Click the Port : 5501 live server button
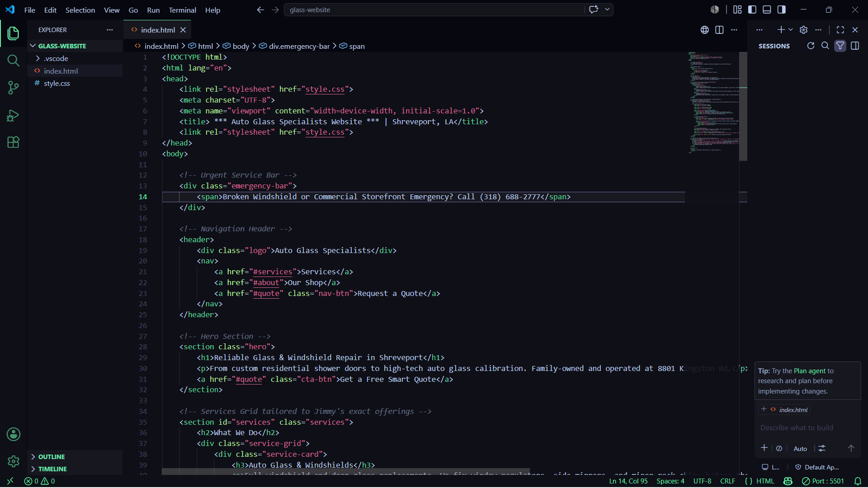Screen dimensions: 868x488 [x=823, y=481]
